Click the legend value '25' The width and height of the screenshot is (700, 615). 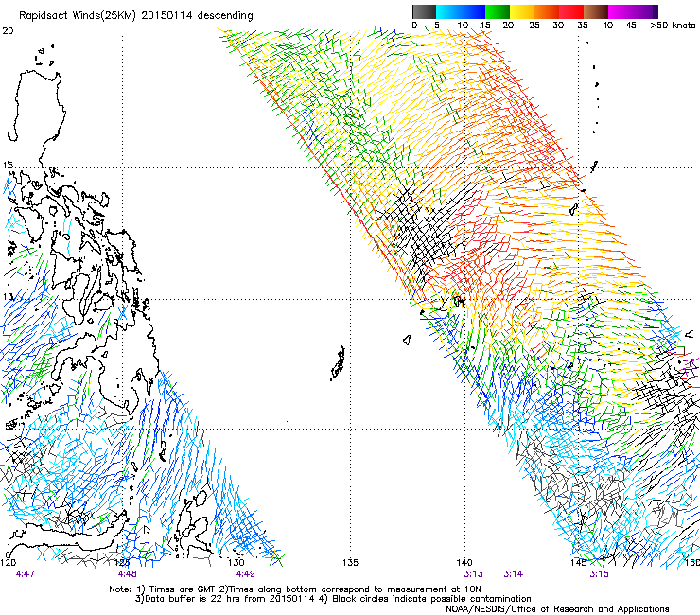tap(534, 26)
